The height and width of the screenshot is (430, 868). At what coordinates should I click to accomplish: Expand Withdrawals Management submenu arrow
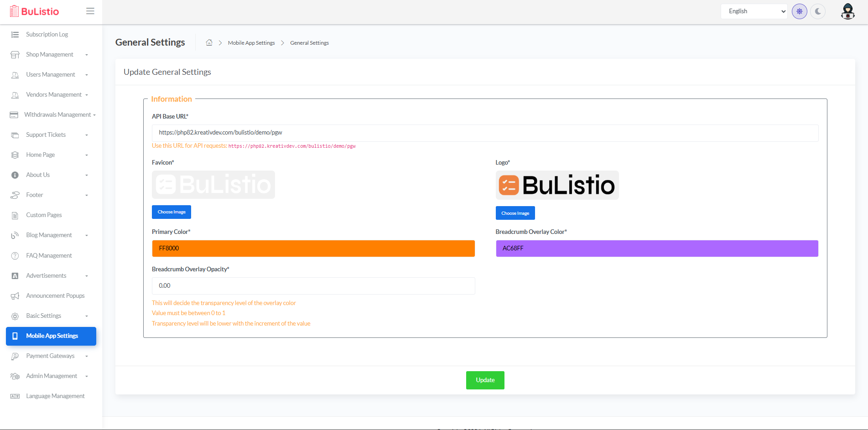[x=94, y=115]
